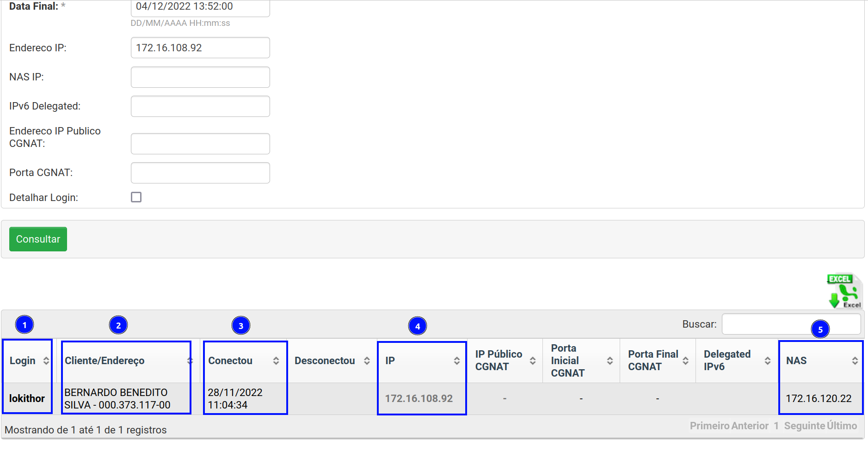This screenshot has width=868, height=451.
Task: Sort by Conectou column arrows
Action: pyautogui.click(x=276, y=361)
